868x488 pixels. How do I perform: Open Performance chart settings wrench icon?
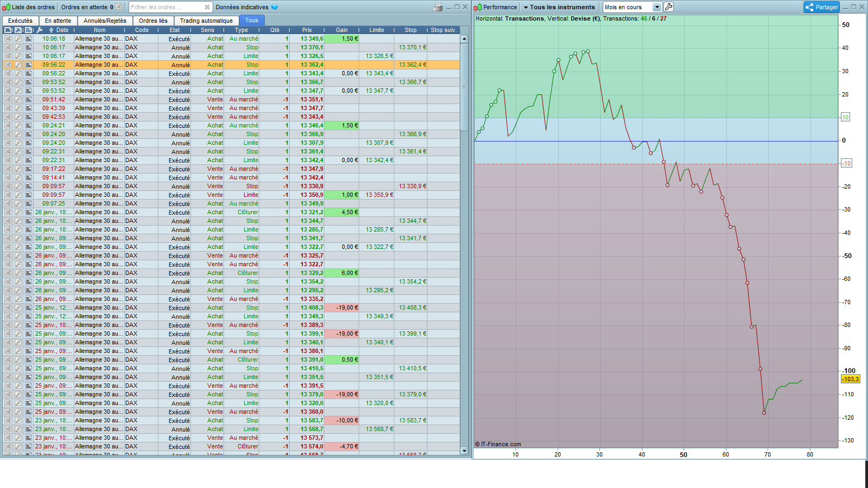coord(669,7)
